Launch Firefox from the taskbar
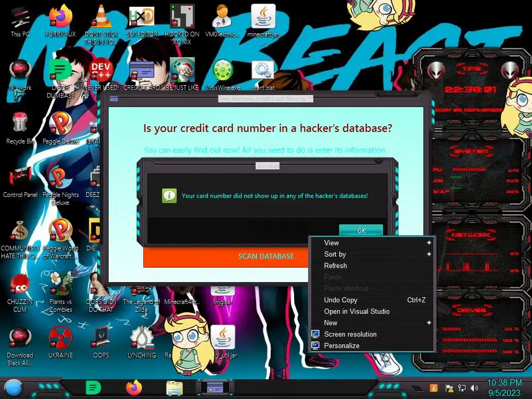Viewport: 532px width, 399px height. click(134, 388)
